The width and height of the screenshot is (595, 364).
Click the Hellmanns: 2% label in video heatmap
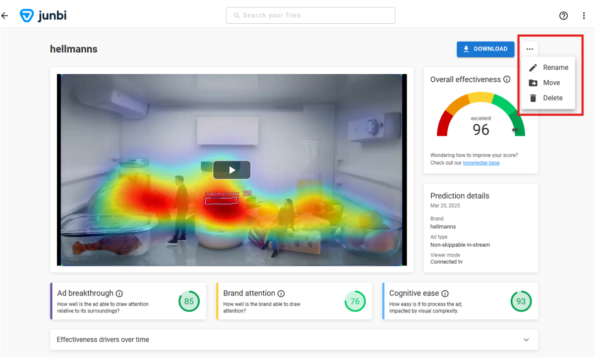[x=228, y=194]
